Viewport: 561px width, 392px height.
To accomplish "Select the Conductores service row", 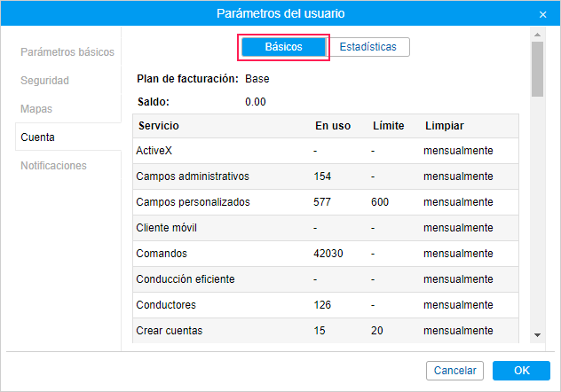I will [x=166, y=305].
